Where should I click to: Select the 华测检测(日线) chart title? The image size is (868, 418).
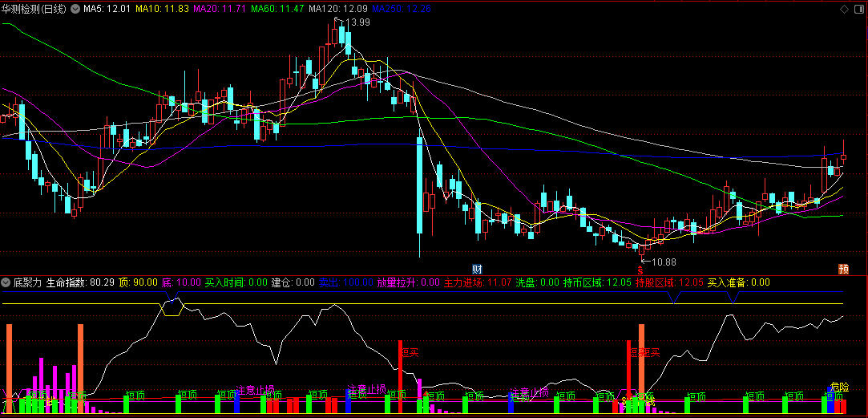click(35, 9)
